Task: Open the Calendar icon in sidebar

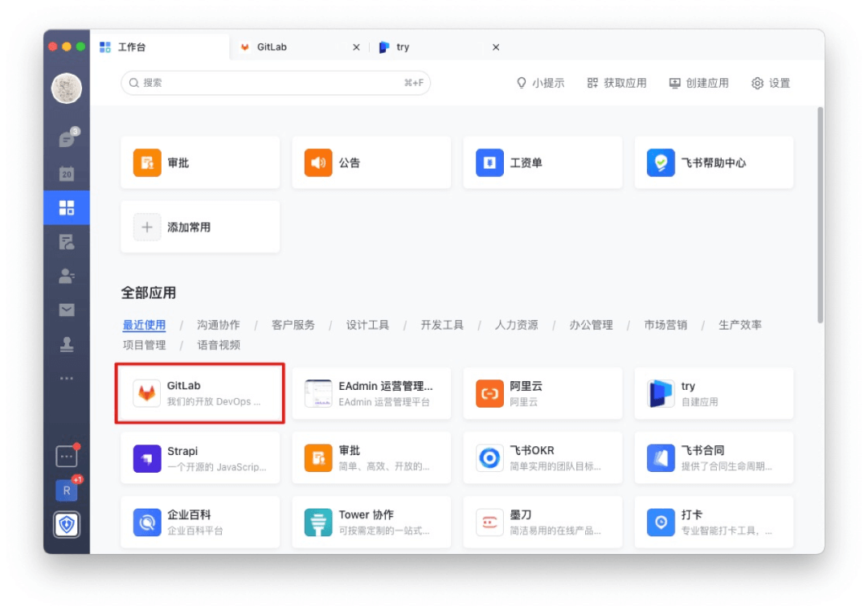Action: coord(67,174)
